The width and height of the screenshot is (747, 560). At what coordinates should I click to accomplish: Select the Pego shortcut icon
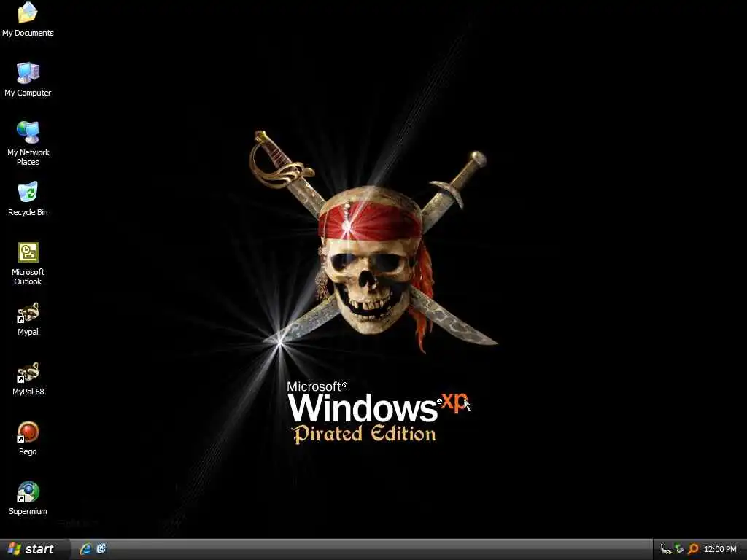click(x=28, y=432)
